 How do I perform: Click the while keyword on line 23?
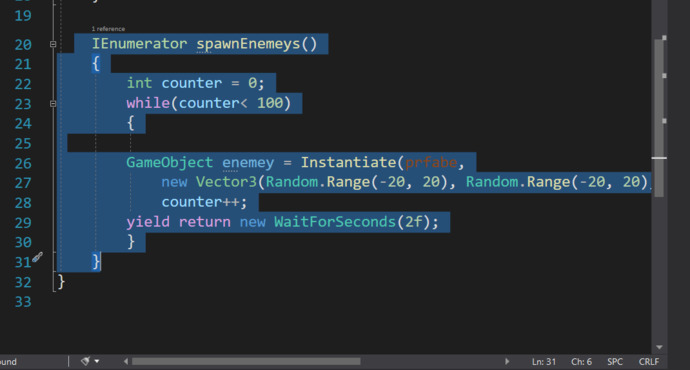point(148,103)
